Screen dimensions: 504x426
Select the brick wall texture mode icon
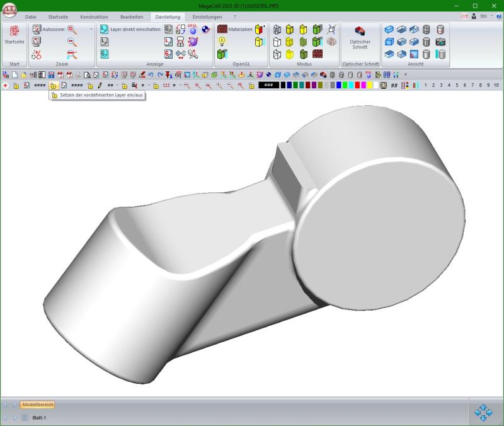coord(318,54)
